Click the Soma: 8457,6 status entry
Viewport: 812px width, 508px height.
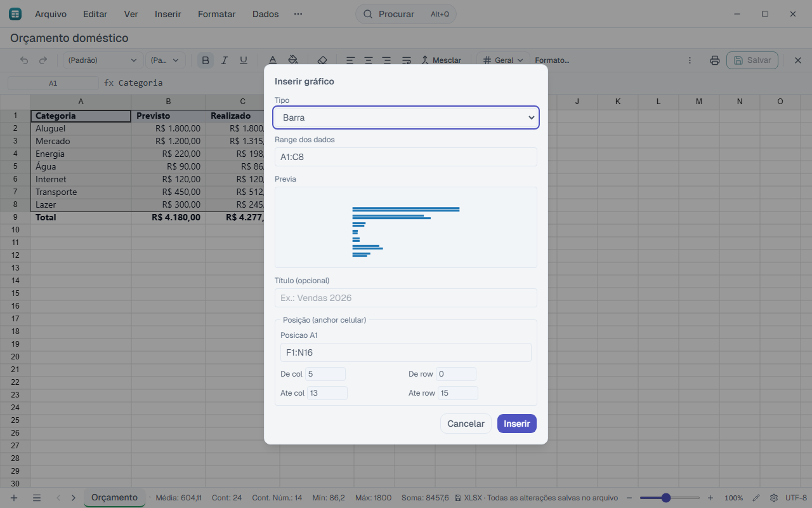425,498
